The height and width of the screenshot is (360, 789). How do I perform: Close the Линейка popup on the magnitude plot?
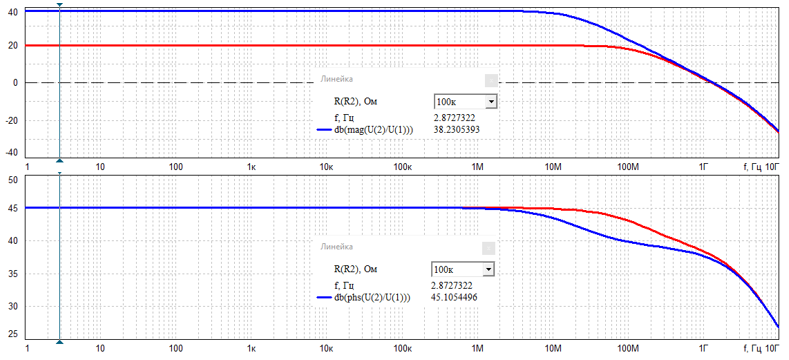point(491,80)
